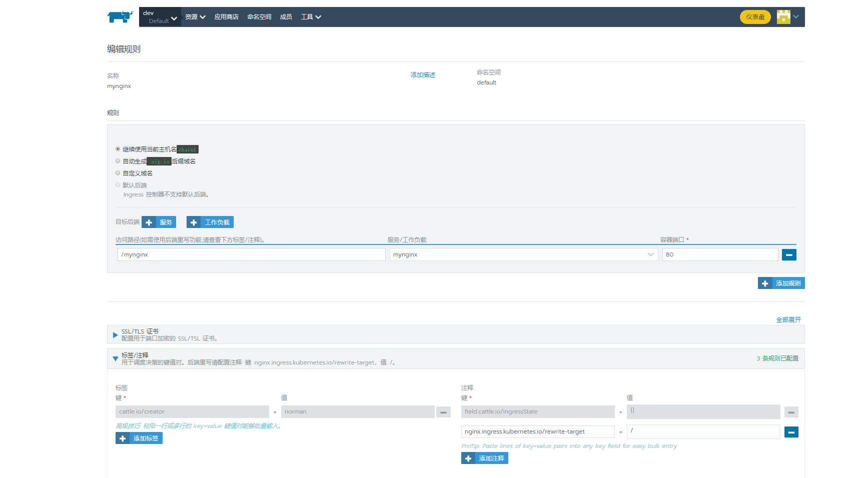This screenshot has width=868, height=478.
Task: Remove the cattle.io/creator label row
Action: point(443,412)
